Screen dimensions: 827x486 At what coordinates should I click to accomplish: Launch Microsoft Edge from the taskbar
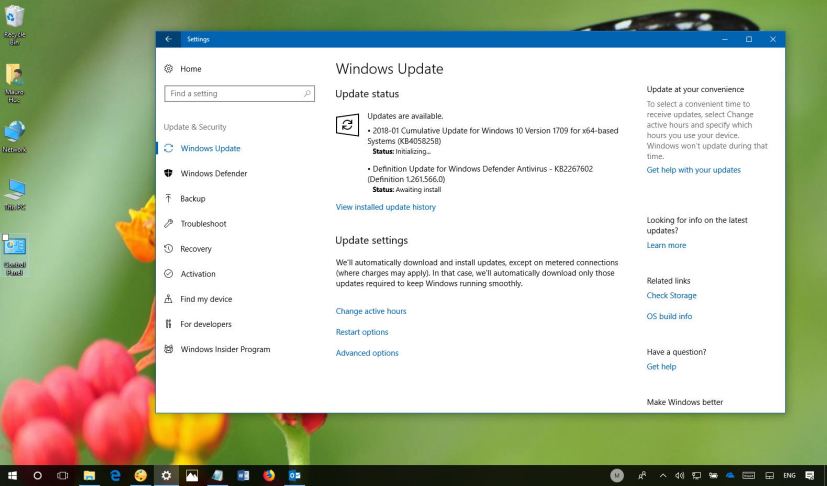(115, 475)
